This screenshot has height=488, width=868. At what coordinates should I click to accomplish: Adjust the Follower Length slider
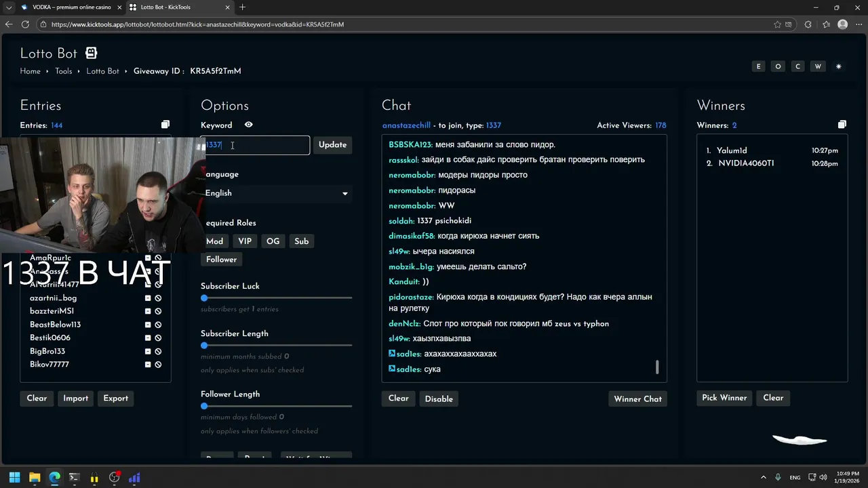(x=277, y=406)
